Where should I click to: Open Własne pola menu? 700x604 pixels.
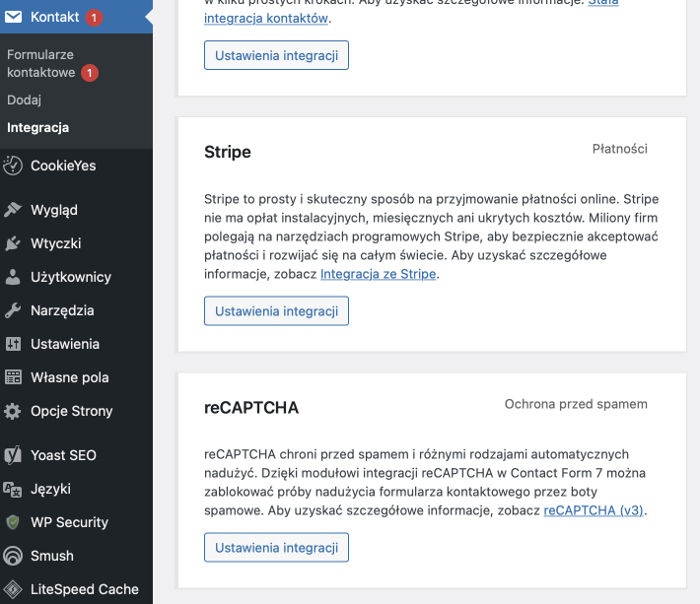pyautogui.click(x=76, y=377)
